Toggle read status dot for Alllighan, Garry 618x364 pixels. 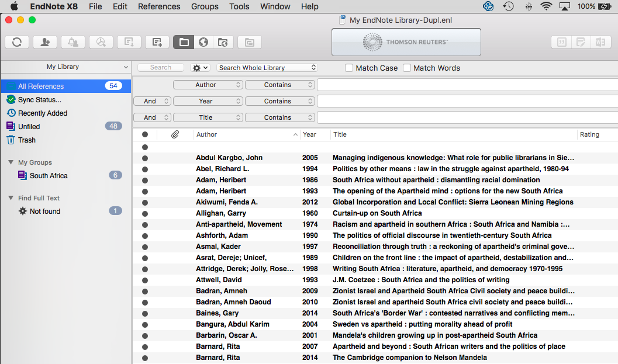point(145,214)
